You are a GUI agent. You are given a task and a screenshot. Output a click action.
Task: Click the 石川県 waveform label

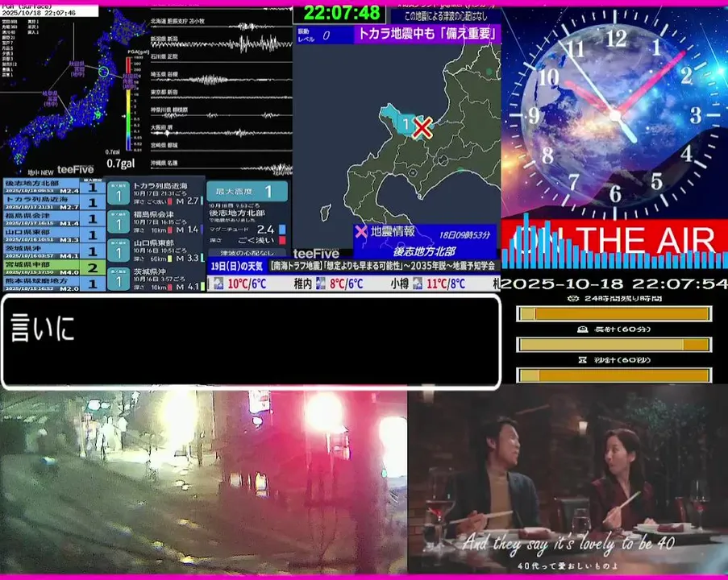coord(164,56)
